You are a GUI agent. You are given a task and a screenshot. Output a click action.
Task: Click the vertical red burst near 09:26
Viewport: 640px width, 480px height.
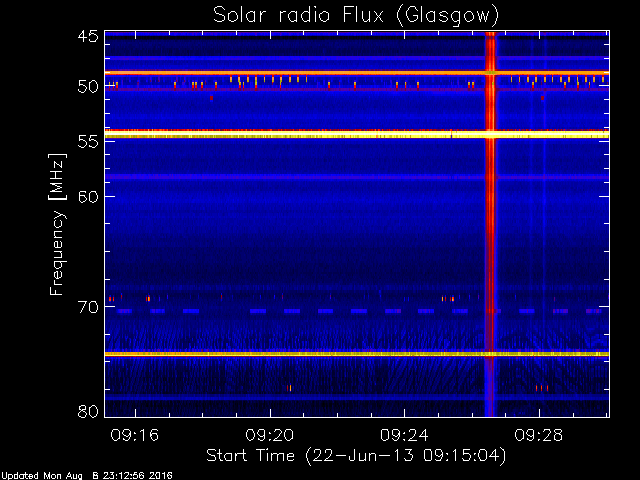pyautogui.click(x=490, y=224)
